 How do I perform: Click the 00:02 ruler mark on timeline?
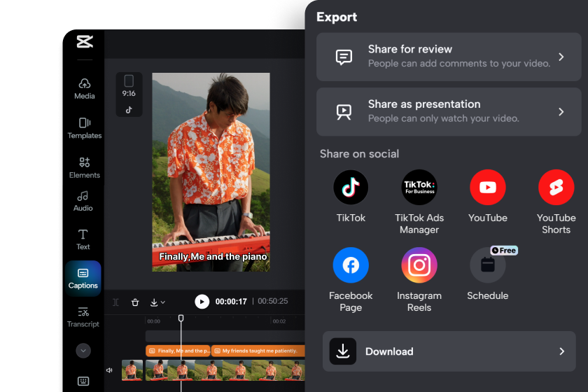tap(279, 321)
